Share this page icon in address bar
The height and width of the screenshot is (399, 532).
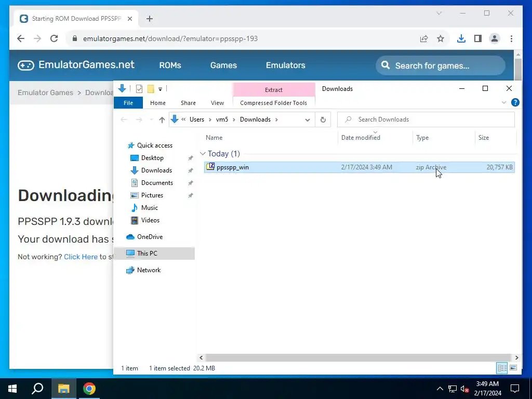[x=424, y=38]
